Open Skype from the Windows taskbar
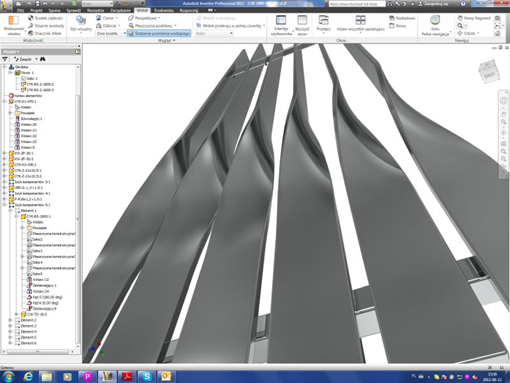 [x=146, y=376]
